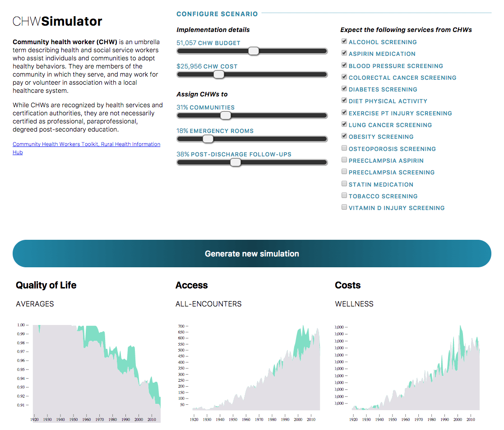
Task: Disable Aspirin Medication service checkbox
Action: 344,53
